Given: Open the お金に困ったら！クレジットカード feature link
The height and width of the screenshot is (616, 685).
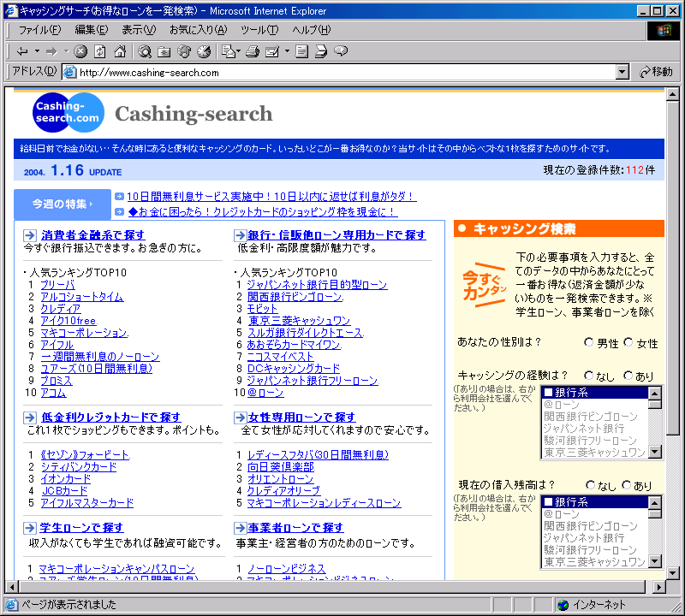Looking at the screenshot, I should click(263, 212).
